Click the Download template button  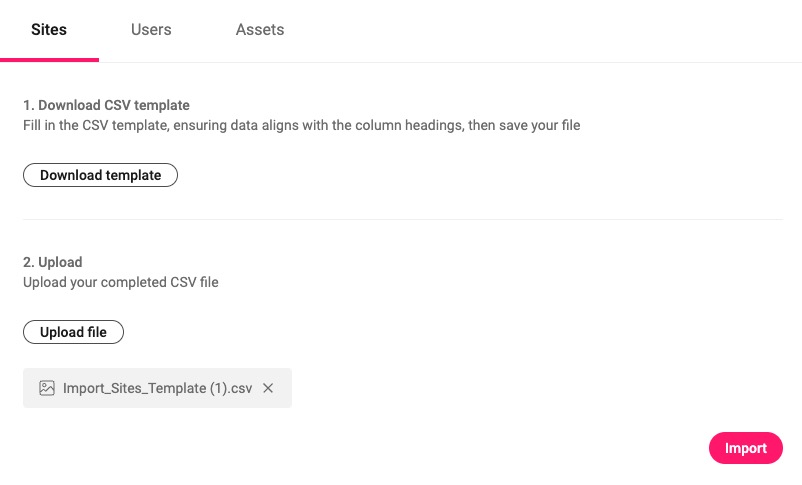click(x=100, y=175)
